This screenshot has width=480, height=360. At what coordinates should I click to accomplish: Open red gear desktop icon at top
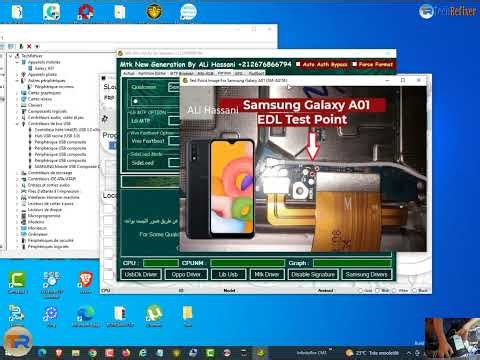[85, 12]
